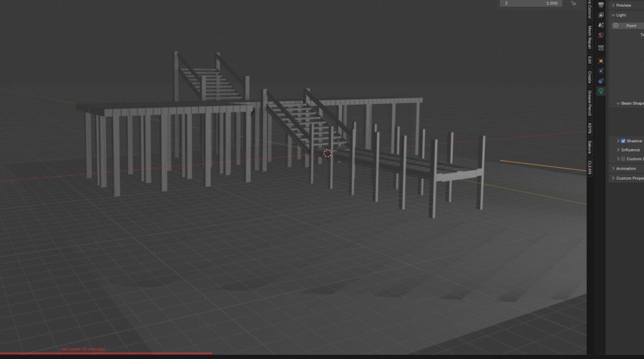Viewport: 644px width, 359px height.
Task: Toggle the lock icon beside Z scale
Action: 574,3
